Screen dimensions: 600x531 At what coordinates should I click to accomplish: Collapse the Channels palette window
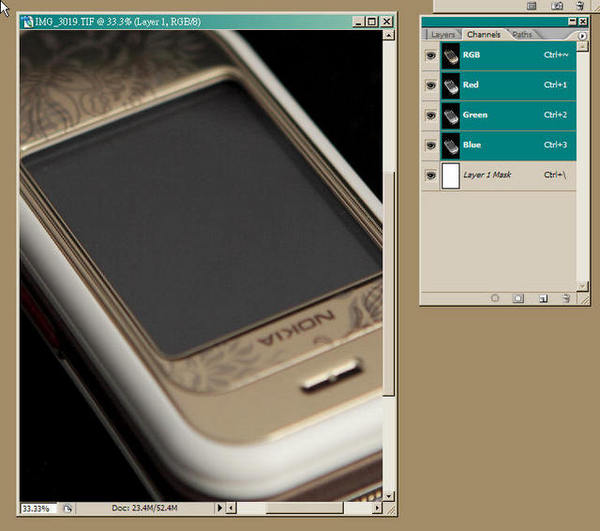(572, 21)
